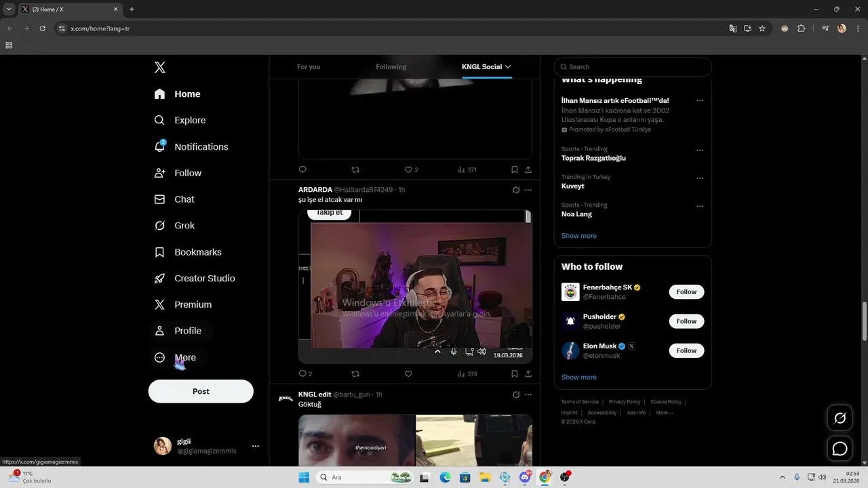Open Home from the sidebar
Image resolution: width=868 pixels, height=488 pixels.
[x=177, y=94]
